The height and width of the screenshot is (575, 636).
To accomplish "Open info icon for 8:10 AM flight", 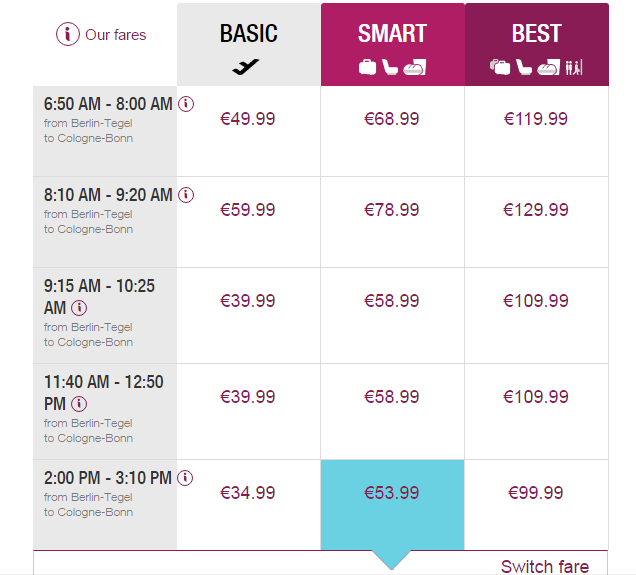I will pos(186,195).
